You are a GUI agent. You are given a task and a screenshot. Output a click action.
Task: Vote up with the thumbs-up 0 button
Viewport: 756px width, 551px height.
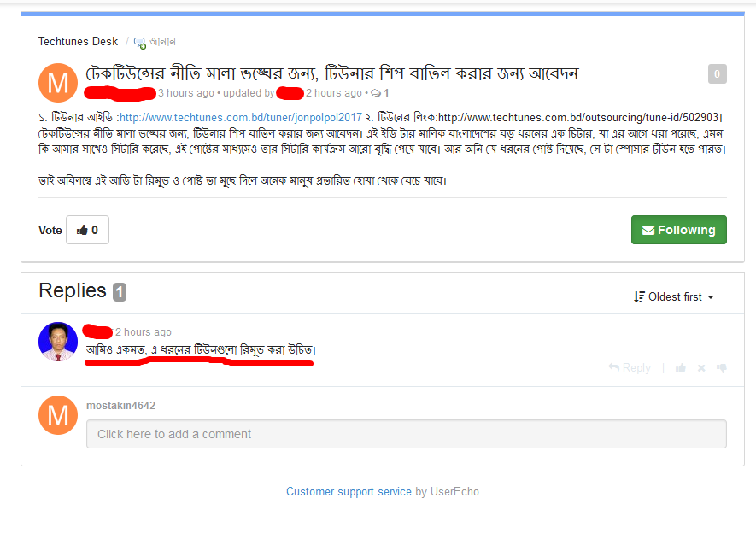[87, 230]
